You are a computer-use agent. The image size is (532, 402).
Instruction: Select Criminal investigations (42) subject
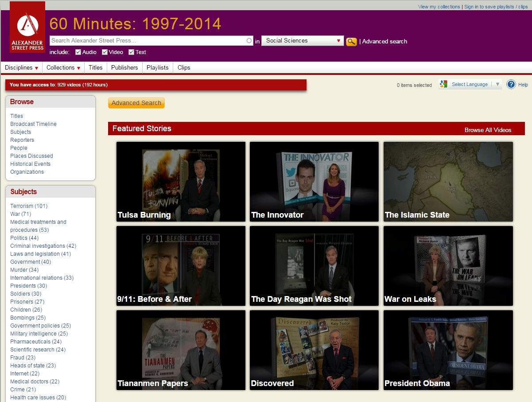[x=43, y=246]
